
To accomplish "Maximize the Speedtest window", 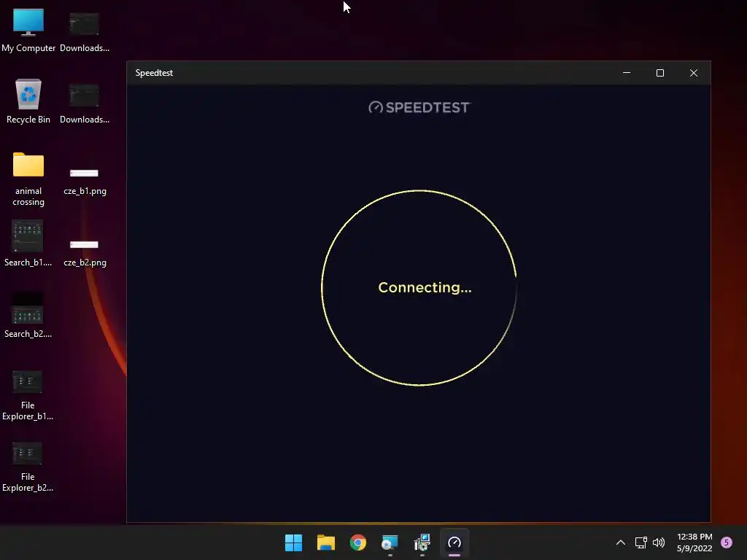I will [x=659, y=73].
